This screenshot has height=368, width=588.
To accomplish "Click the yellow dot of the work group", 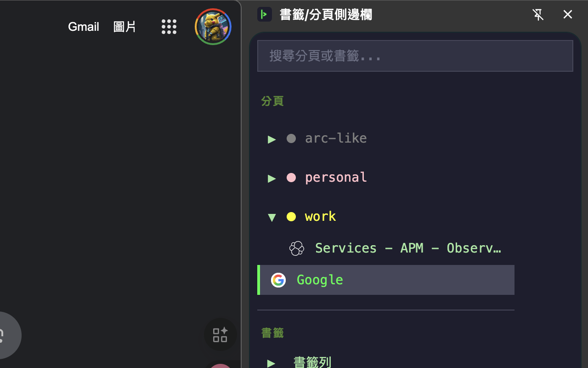I will pos(291,217).
